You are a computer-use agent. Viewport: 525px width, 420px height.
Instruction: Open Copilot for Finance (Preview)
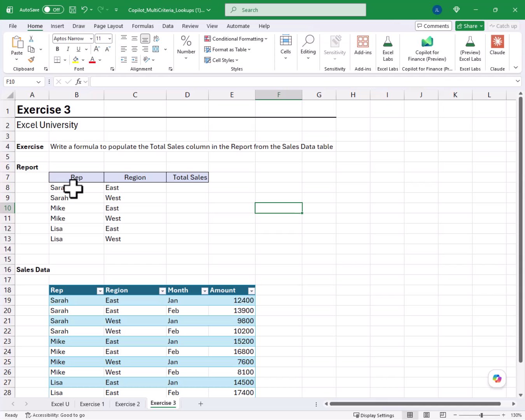(x=427, y=49)
